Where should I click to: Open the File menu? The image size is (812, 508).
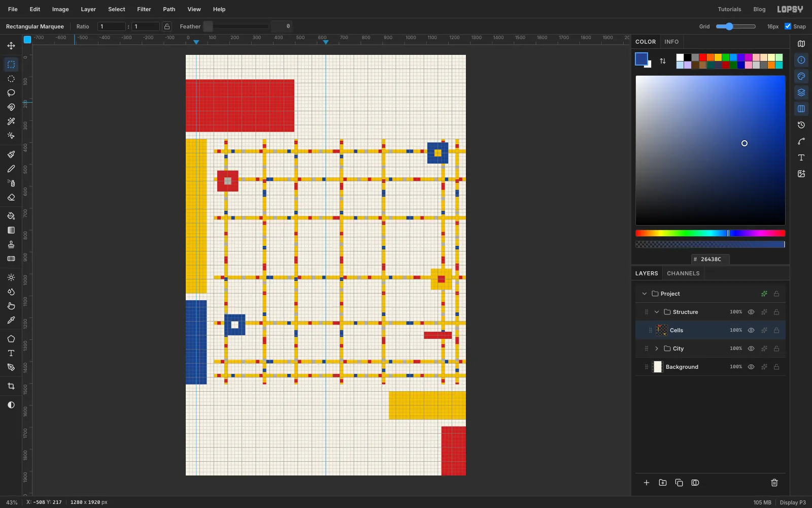13,9
